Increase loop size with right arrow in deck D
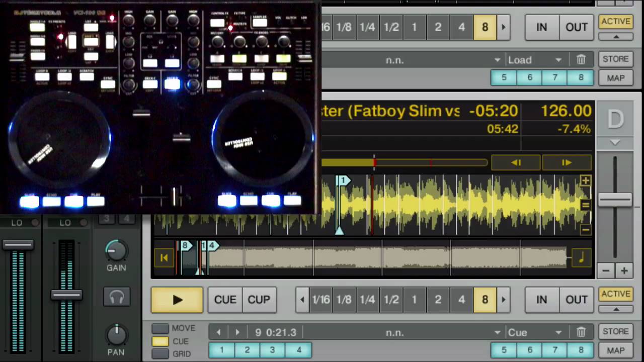644x362 pixels. pos(503,300)
